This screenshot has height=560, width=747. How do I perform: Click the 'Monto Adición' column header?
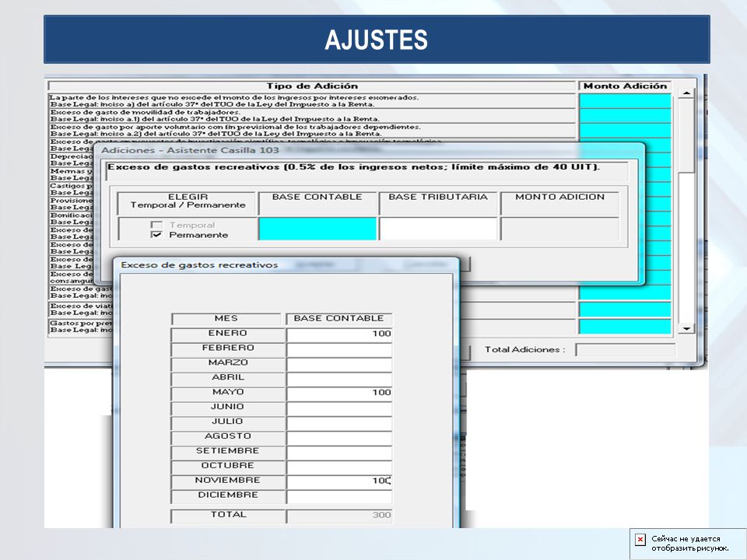coord(625,86)
